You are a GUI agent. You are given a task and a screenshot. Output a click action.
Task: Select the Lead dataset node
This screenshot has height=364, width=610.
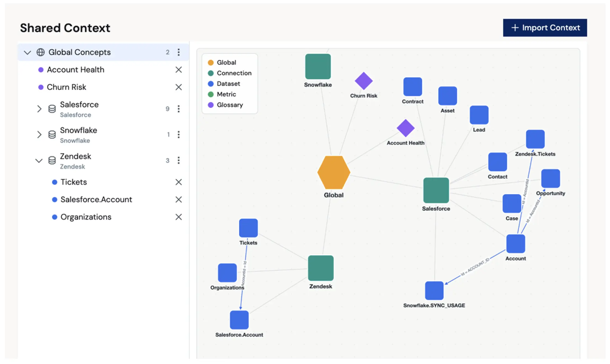479,115
